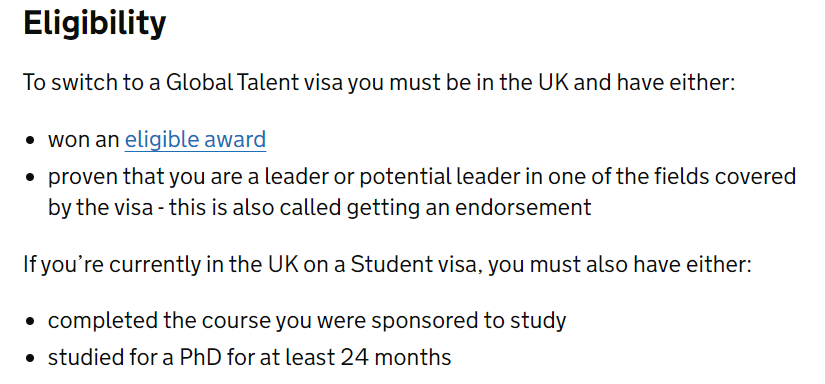Image resolution: width=825 pixels, height=384 pixels.
Task: Click the line 'by the visa - this is also called'
Action: pyautogui.click(x=319, y=207)
